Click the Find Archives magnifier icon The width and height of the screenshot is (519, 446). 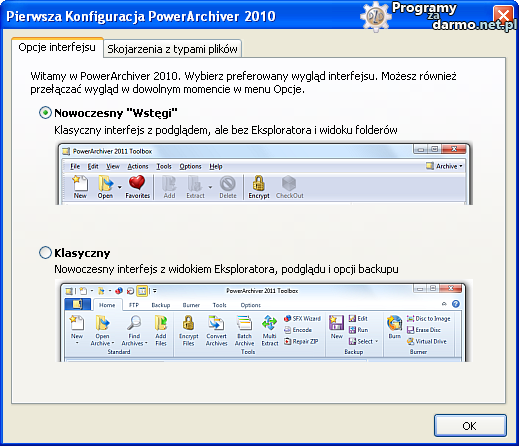point(134,323)
